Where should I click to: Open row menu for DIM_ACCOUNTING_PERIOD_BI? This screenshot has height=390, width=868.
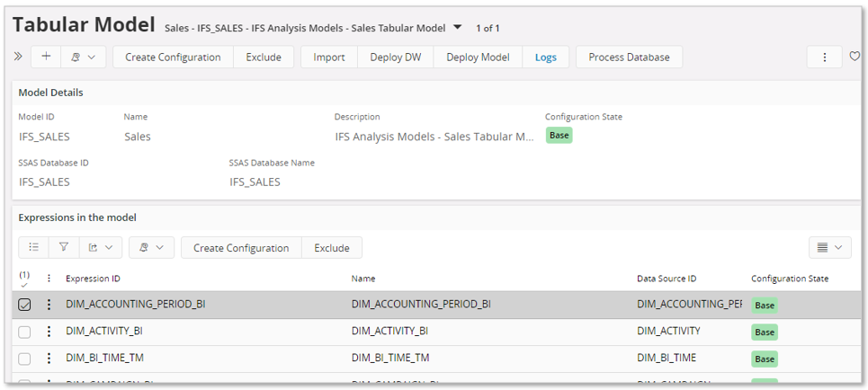pyautogui.click(x=49, y=305)
